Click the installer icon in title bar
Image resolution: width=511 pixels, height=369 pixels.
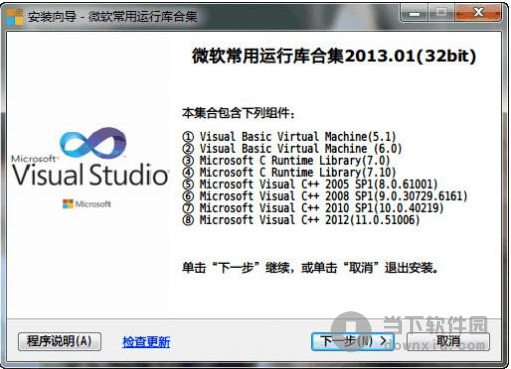[x=15, y=17]
